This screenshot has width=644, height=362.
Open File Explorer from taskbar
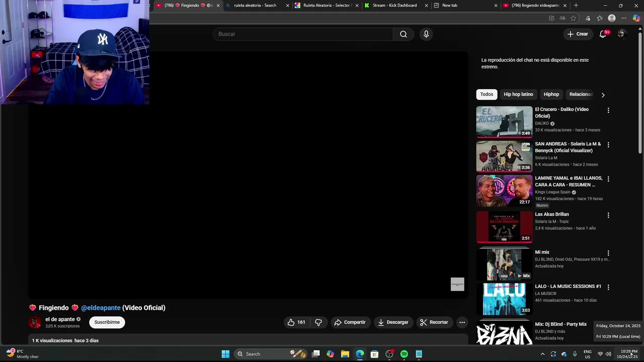coord(345,354)
